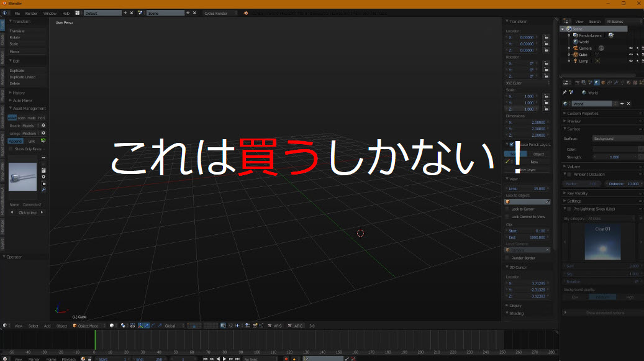644x361 pixels.
Task: Select the scale manipulator icon
Action: click(x=160, y=326)
